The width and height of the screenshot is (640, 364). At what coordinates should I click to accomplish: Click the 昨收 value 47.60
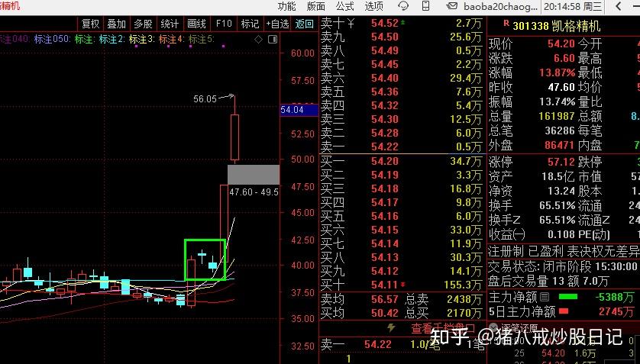[561, 87]
